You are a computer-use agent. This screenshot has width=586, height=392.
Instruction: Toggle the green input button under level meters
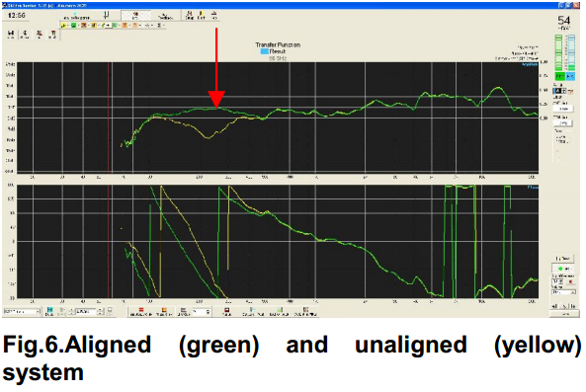point(559,76)
